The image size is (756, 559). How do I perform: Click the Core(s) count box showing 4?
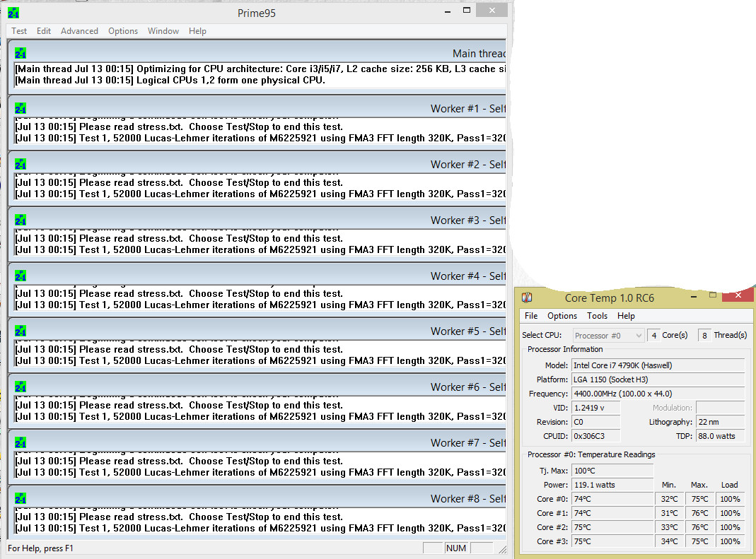pos(653,336)
